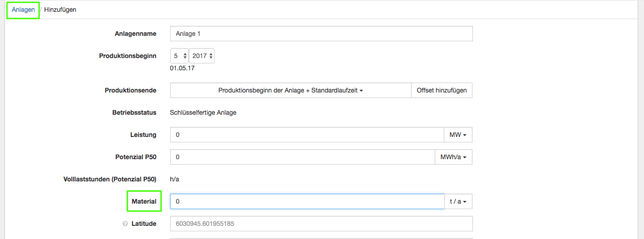
Task: Click the Material field label
Action: tap(144, 201)
